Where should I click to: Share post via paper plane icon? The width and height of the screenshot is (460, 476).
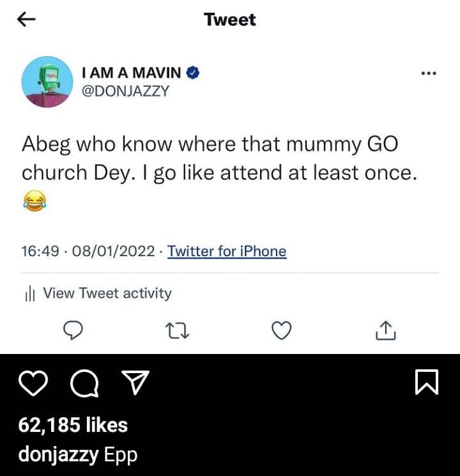tap(135, 383)
